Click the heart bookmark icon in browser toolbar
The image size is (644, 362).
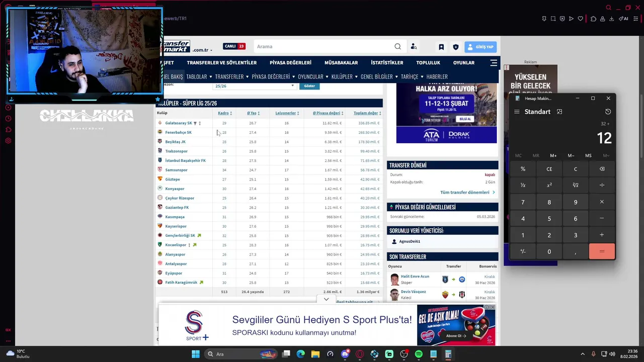pyautogui.click(x=580, y=19)
